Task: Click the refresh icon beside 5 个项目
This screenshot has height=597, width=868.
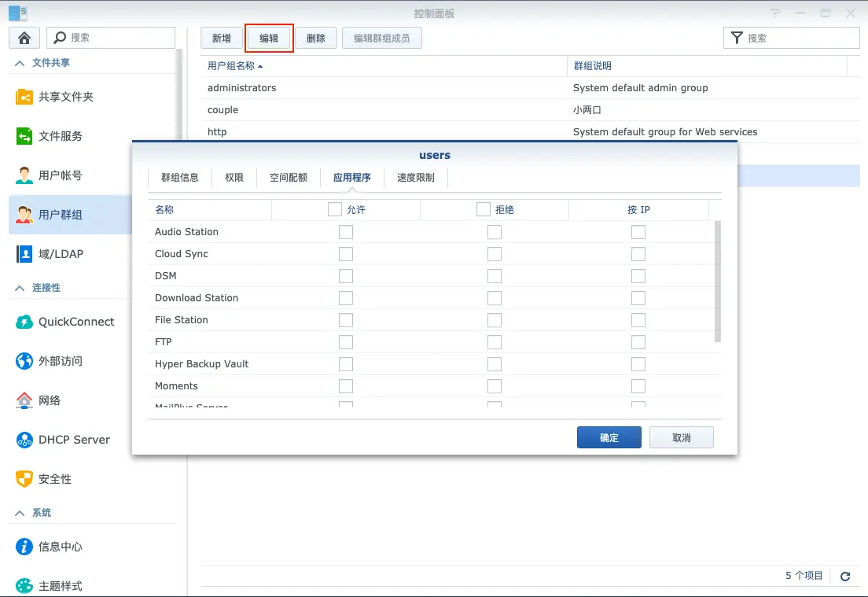Action: [844, 577]
